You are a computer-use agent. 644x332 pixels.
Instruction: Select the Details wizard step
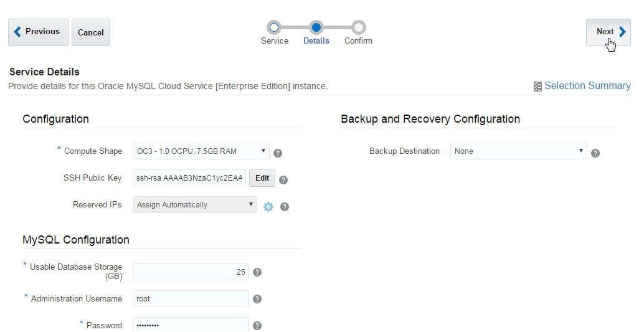(316, 33)
